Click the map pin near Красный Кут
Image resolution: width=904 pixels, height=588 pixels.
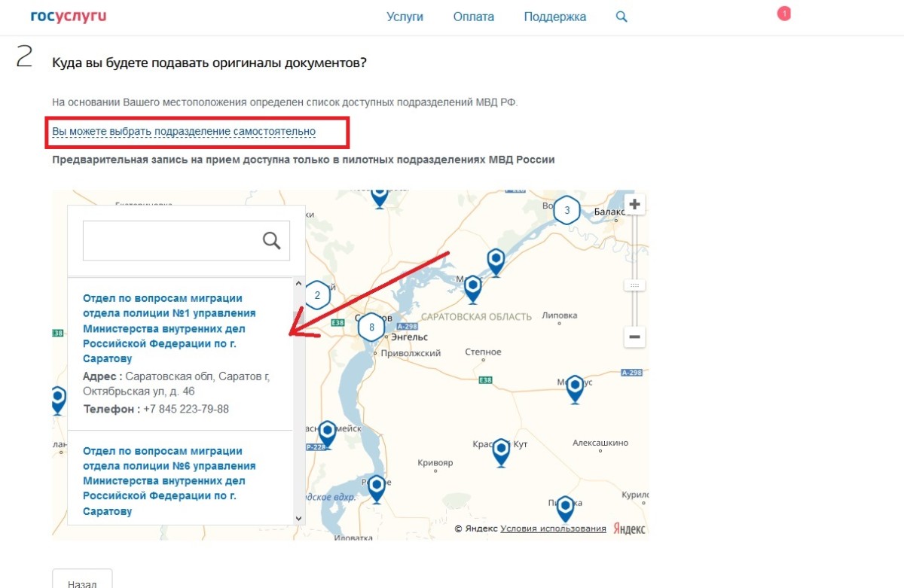pos(501,449)
